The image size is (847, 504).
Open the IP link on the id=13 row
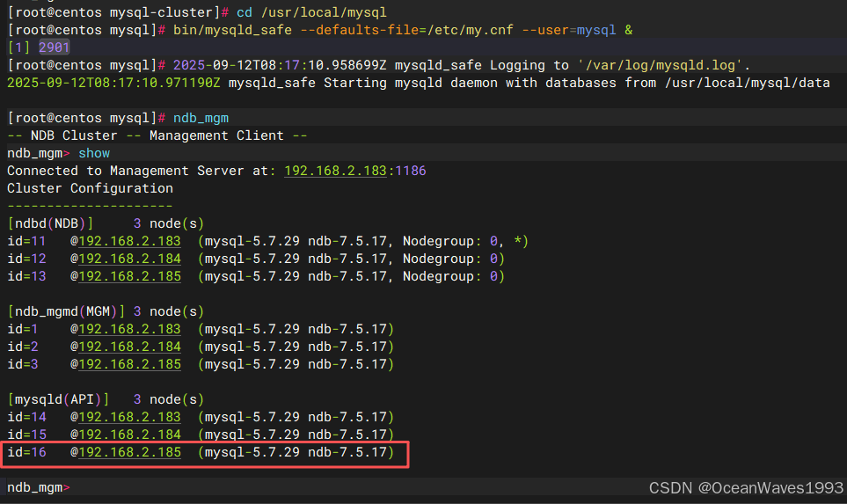[x=129, y=276]
